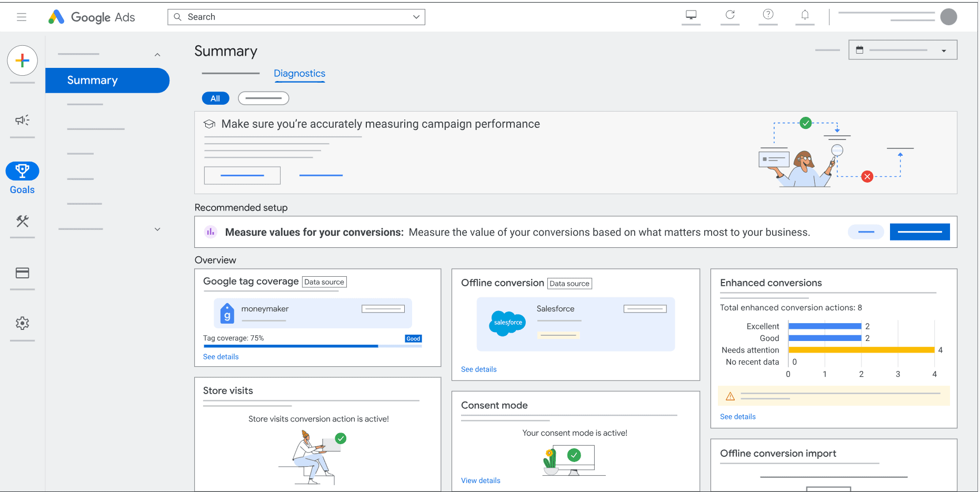
Task: Collapse the top sidebar section chevron
Action: [157, 55]
